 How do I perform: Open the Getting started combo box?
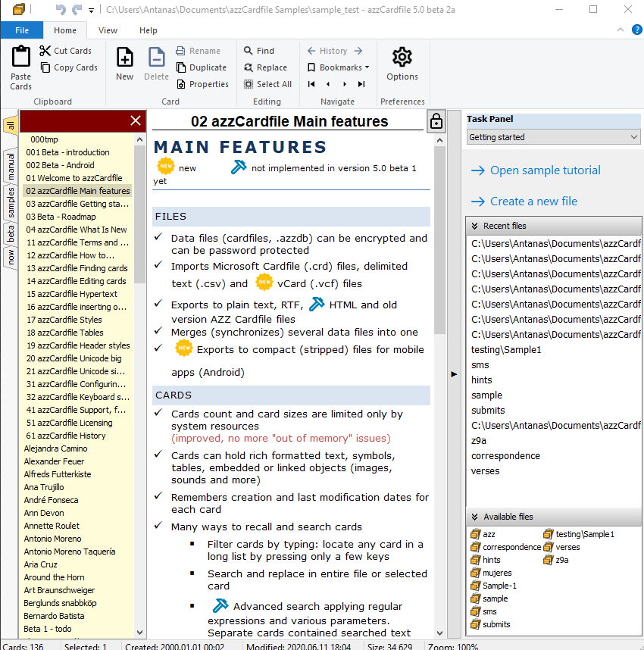tap(554, 137)
